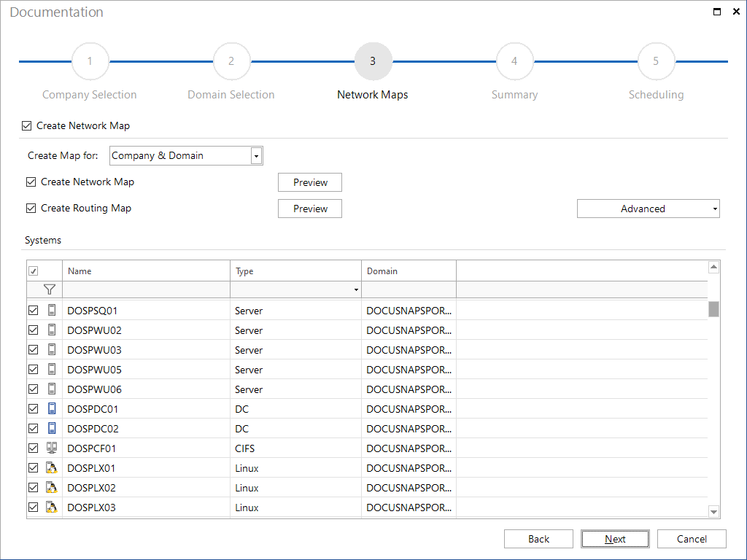Click the Next button
This screenshot has width=747, height=560.
[x=615, y=539]
